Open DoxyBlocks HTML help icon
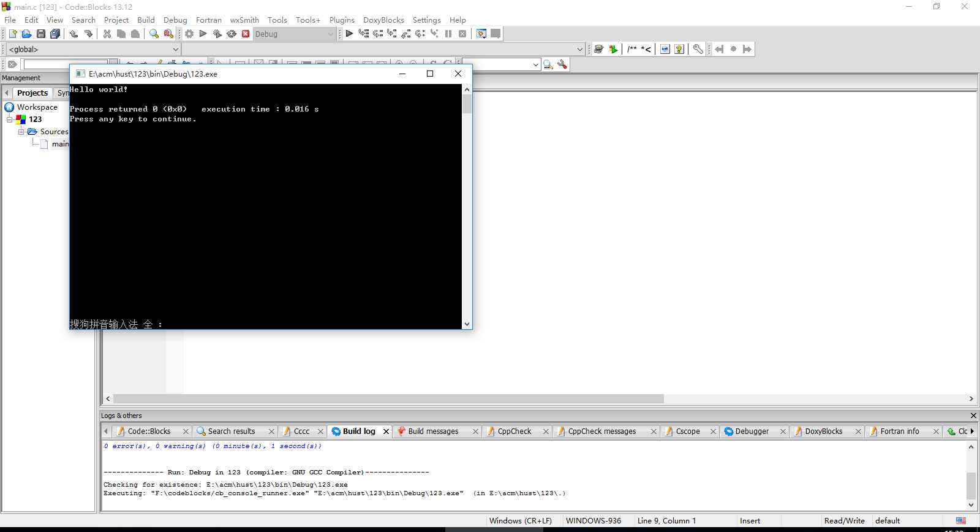 (x=665, y=49)
